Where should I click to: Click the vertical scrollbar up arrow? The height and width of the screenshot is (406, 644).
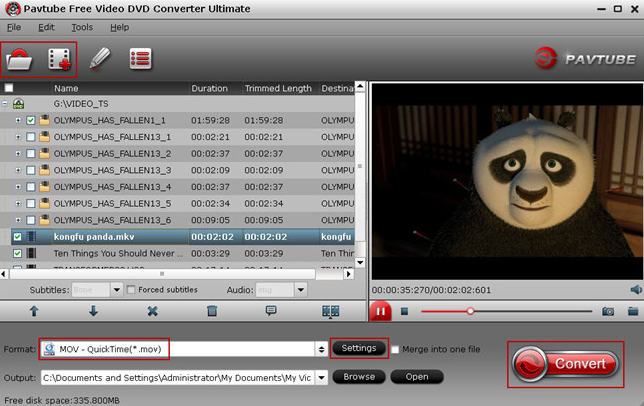coord(360,87)
